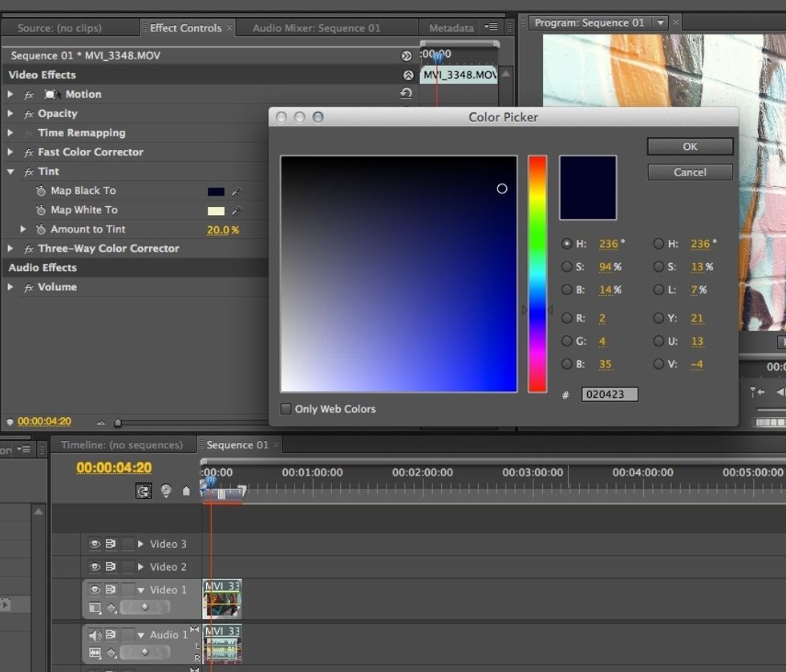
Task: Open the Metadata tab
Action: [451, 28]
